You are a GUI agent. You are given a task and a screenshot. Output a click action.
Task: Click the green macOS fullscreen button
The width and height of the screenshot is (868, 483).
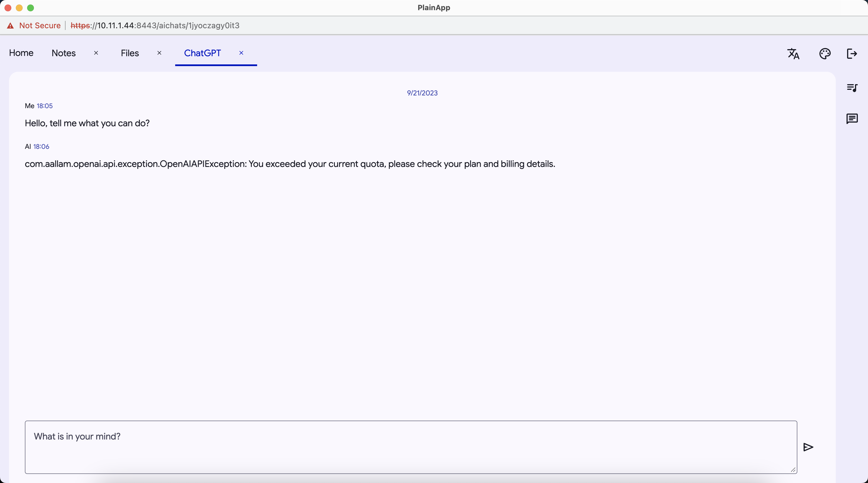tap(30, 8)
